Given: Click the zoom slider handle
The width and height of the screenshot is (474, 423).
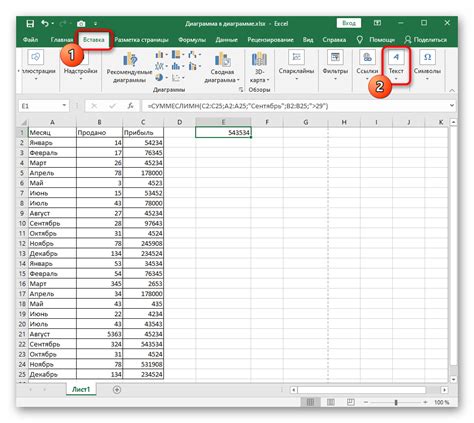Looking at the screenshot, I should (396, 402).
